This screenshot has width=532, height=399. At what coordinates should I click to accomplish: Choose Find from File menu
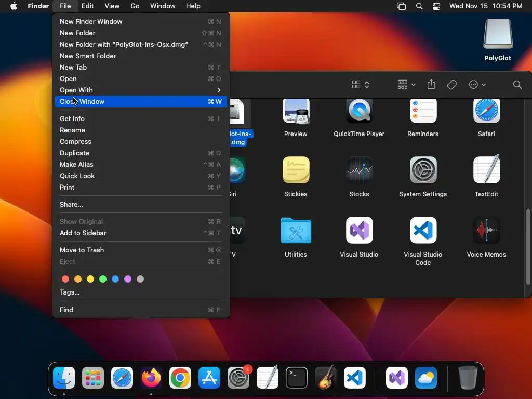tap(141, 310)
